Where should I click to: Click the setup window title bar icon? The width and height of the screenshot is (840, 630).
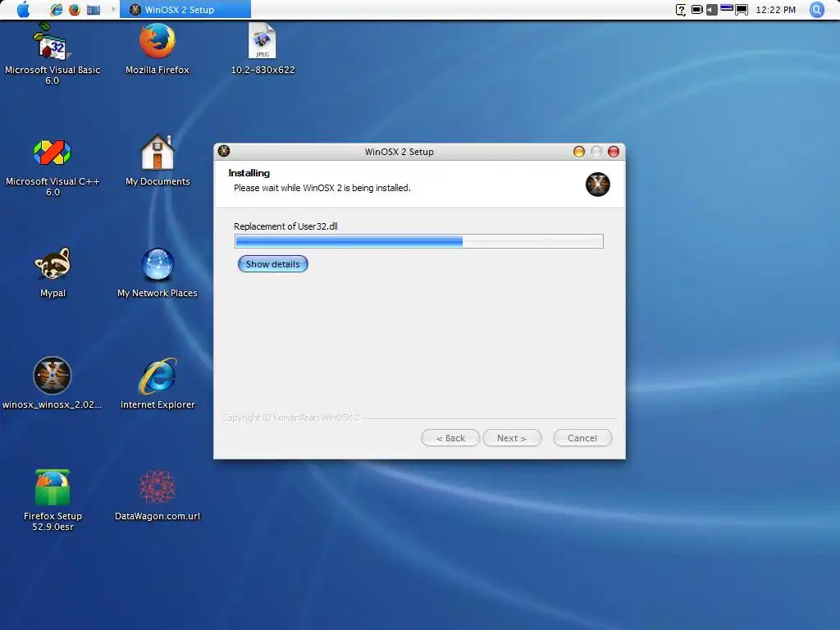click(224, 151)
